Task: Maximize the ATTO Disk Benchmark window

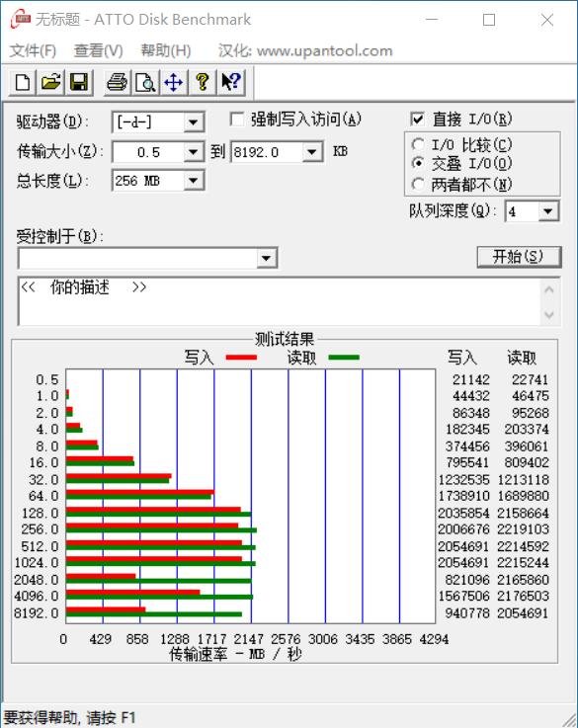Action: (489, 20)
